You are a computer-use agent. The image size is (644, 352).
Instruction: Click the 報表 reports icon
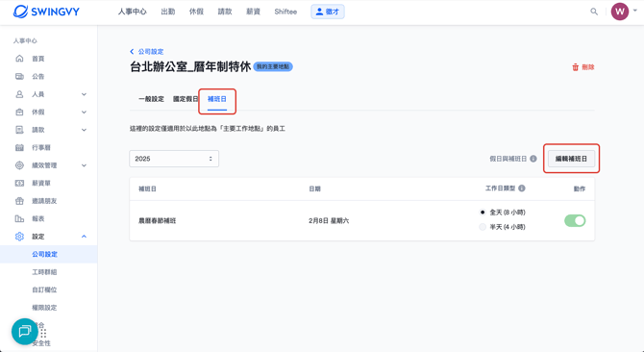[x=19, y=218]
